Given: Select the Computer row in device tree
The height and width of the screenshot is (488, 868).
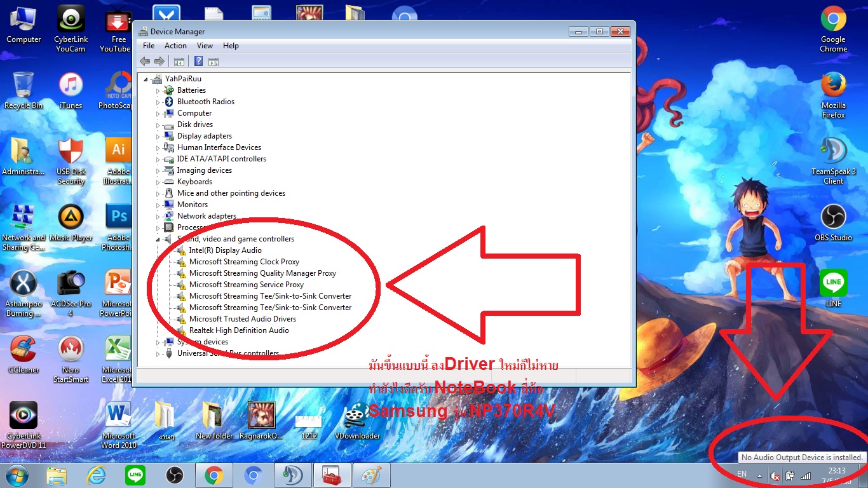Looking at the screenshot, I should [x=194, y=113].
